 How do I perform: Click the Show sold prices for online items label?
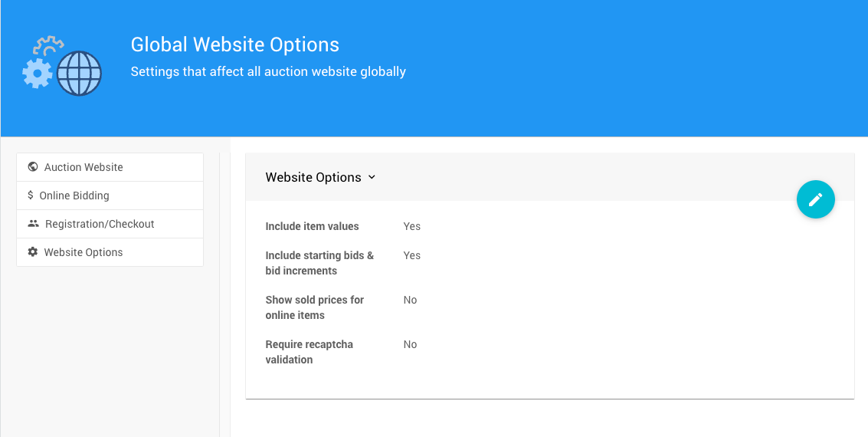[314, 307]
